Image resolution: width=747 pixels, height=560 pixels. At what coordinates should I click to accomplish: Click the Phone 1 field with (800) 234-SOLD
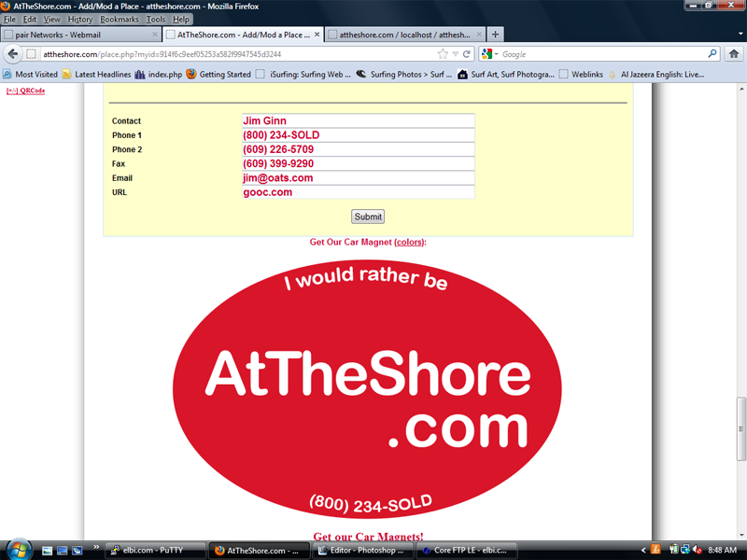click(359, 135)
